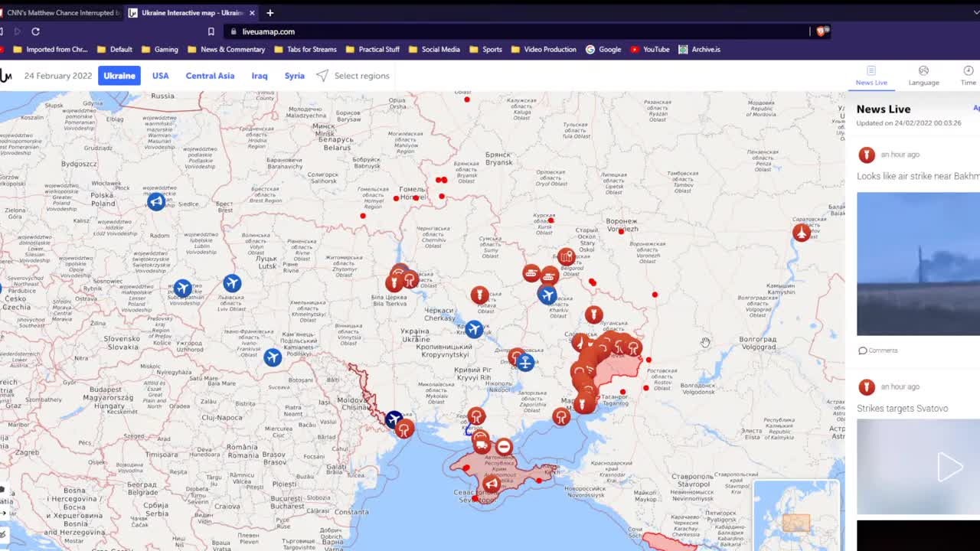This screenshot has width=980, height=551.
Task: Open the Default bookmarks folder
Action: click(115, 49)
